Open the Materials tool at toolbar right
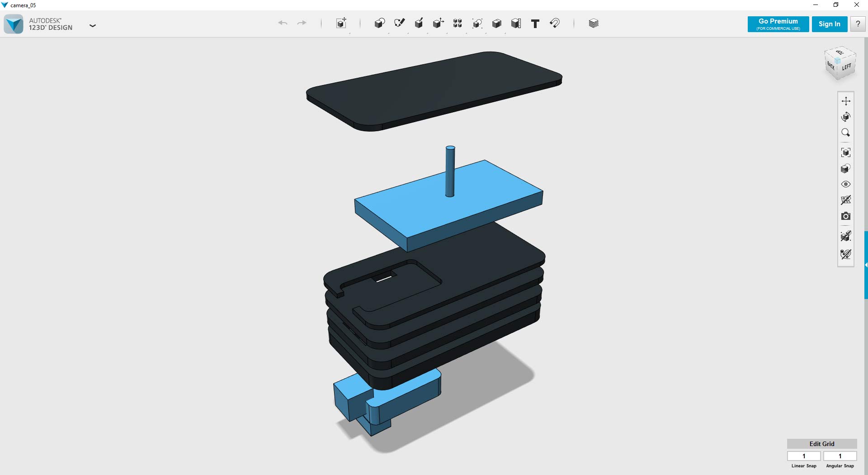The image size is (868, 475). [x=593, y=23]
